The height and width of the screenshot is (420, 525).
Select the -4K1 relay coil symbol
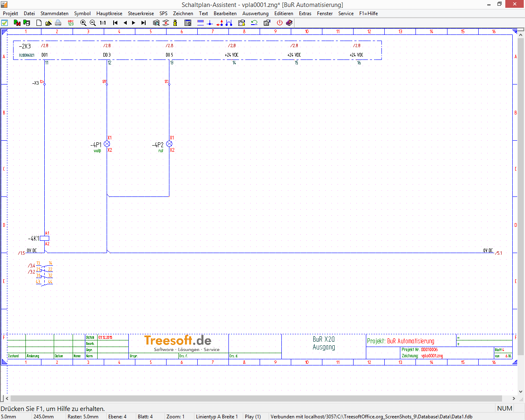point(44,238)
